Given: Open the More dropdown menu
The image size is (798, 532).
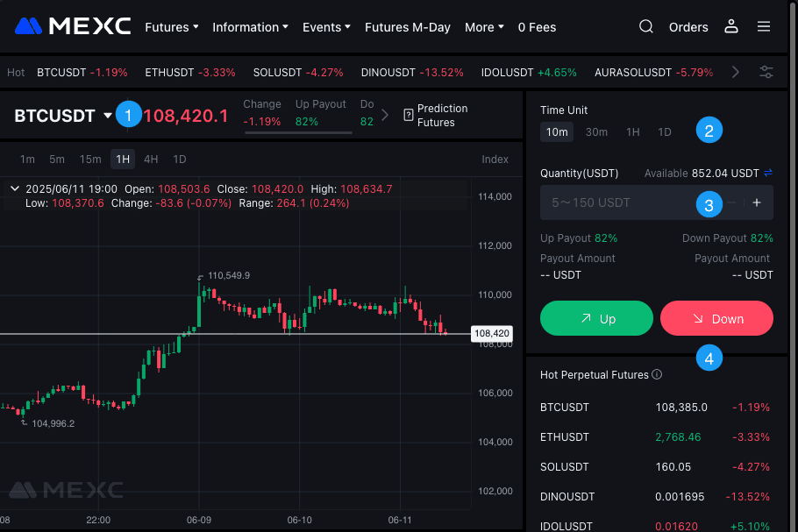Looking at the screenshot, I should 484,27.
